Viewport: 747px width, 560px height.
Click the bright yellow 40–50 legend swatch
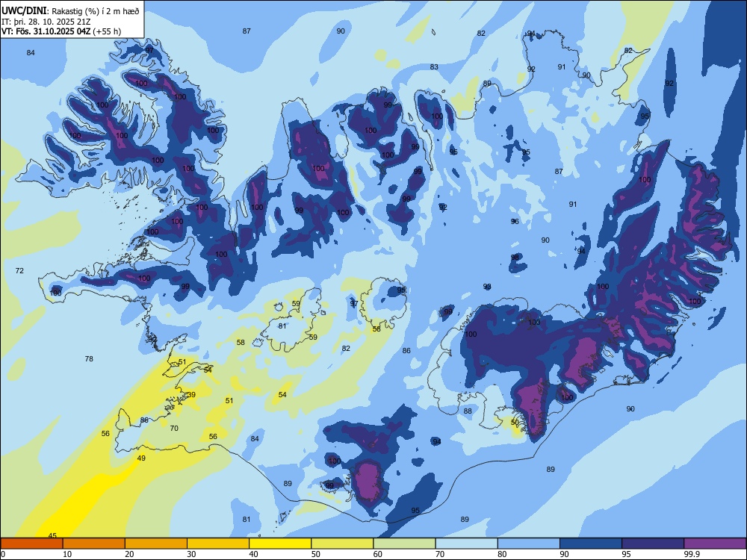pyautogui.click(x=280, y=544)
